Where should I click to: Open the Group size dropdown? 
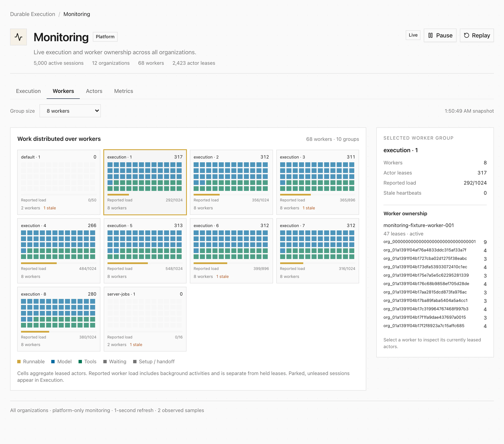coord(70,111)
